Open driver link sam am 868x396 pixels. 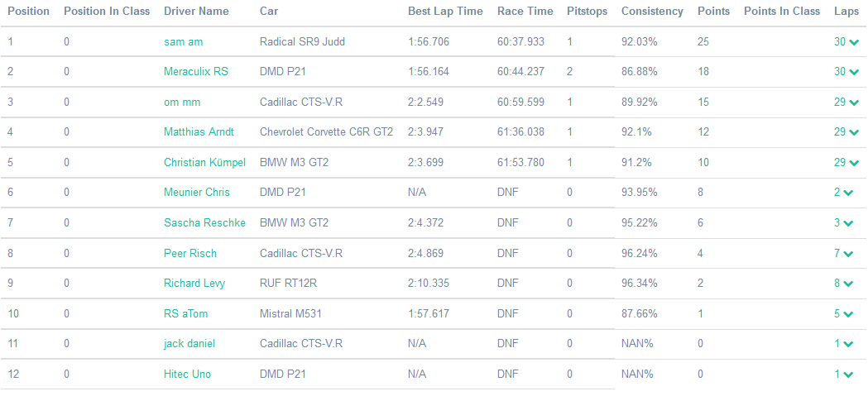(183, 41)
